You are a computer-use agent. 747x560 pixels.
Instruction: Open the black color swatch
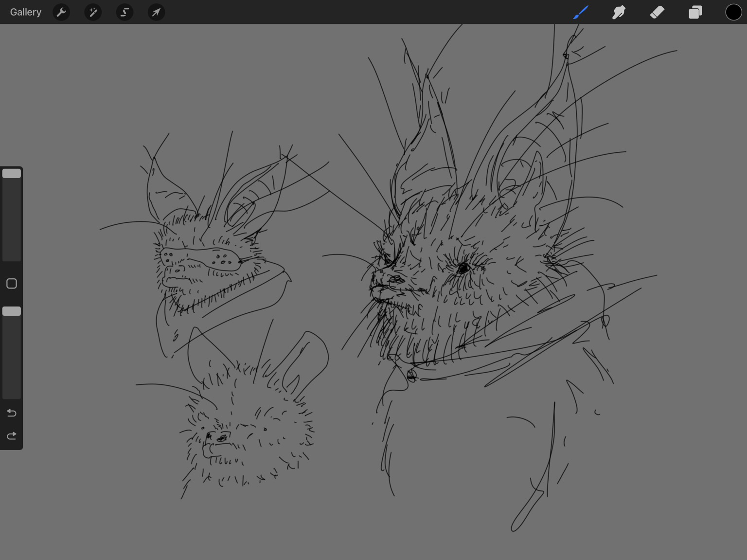click(733, 12)
